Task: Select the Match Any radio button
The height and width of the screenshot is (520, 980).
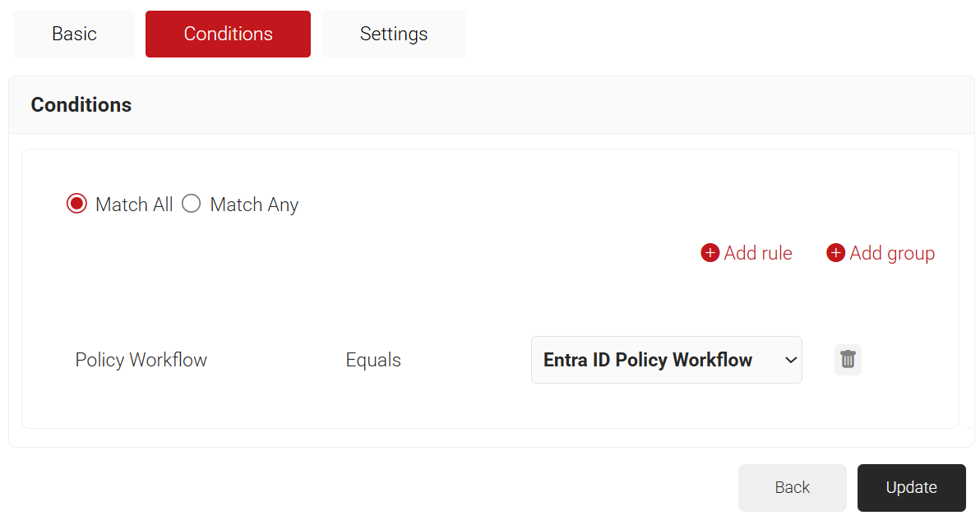Action: pyautogui.click(x=192, y=204)
